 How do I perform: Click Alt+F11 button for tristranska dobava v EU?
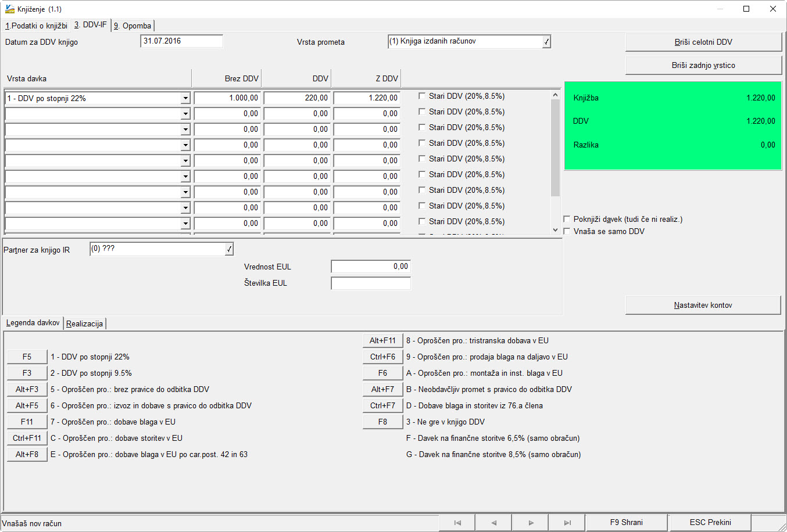(382, 340)
